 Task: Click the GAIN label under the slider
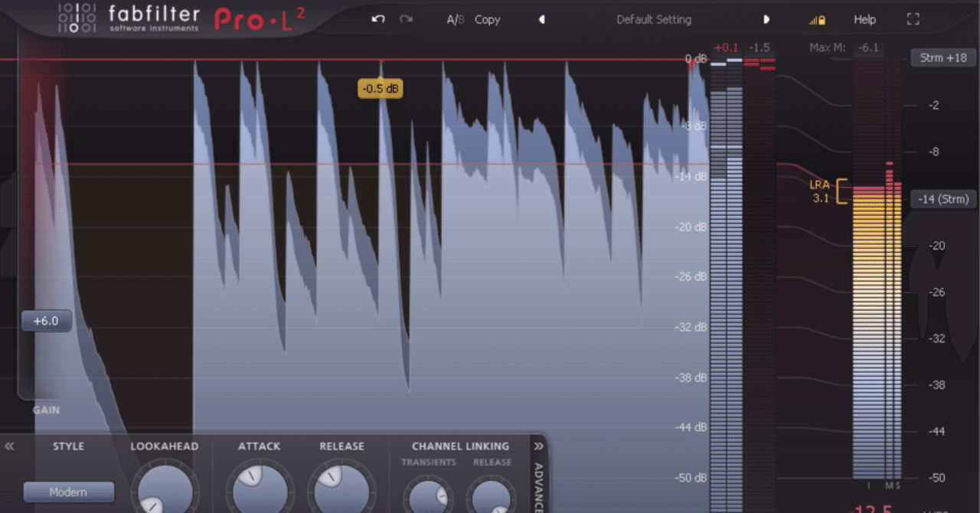(x=46, y=410)
